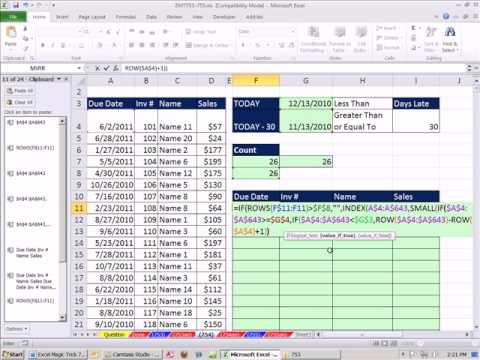480x360 pixels.
Task: Click the Paste All clipboard button
Action: point(20,91)
